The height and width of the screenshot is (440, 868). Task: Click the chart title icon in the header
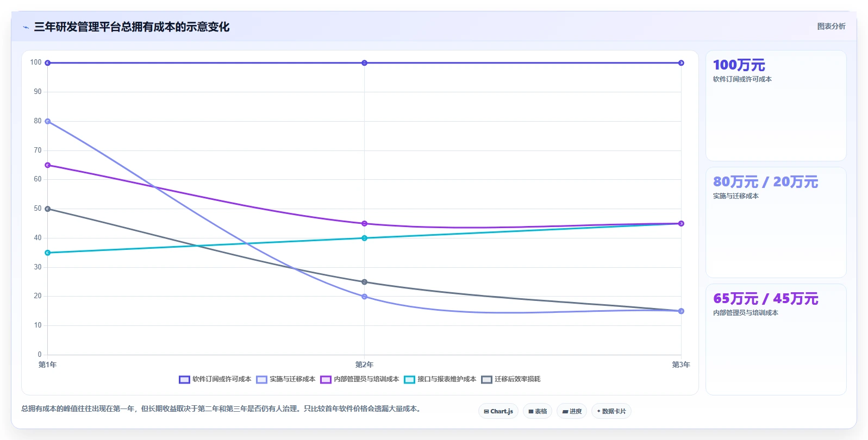[x=26, y=27]
